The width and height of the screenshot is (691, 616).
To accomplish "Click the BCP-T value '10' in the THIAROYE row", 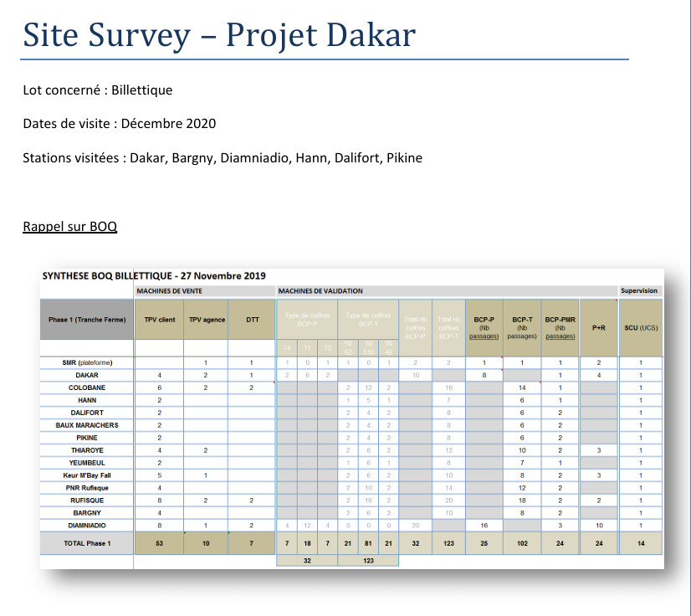I will click(522, 450).
